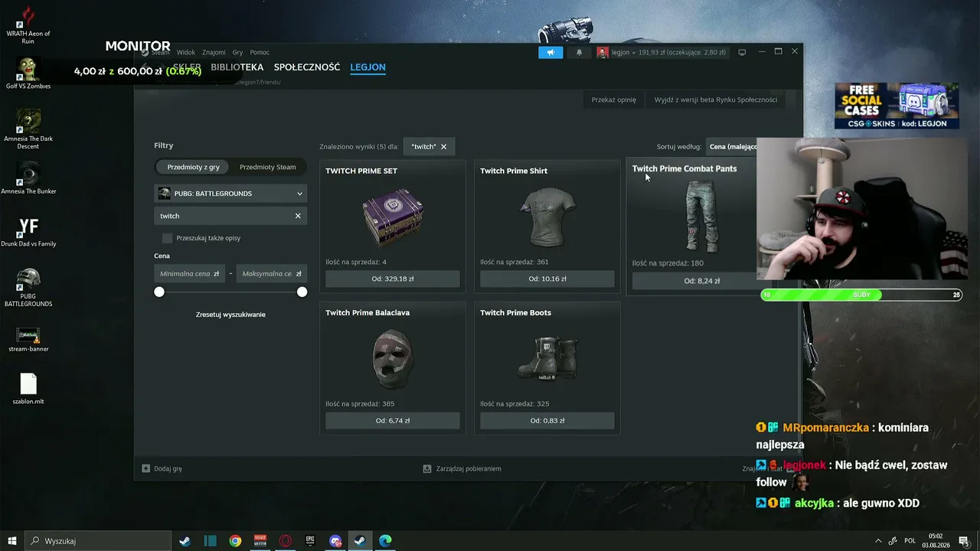980x551 pixels.
Task: Open the Twitch Prime Shirt thumbnail
Action: 547,217
